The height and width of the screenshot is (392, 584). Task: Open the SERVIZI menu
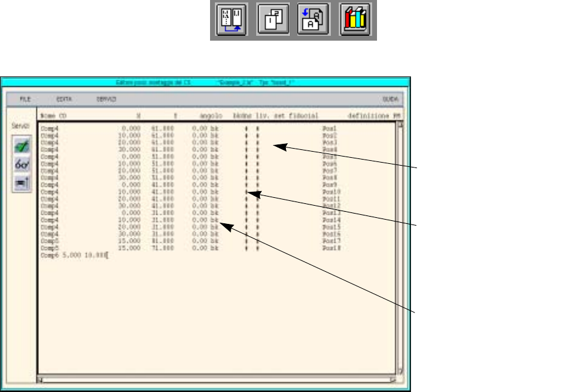106,99
